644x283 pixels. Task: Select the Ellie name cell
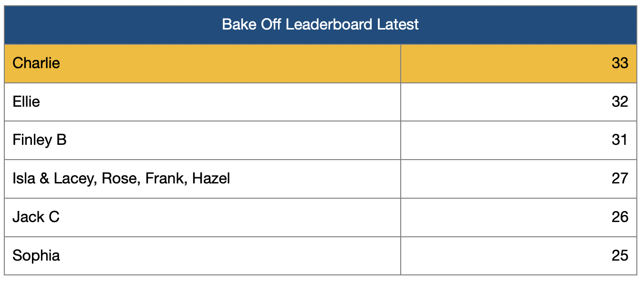26,102
